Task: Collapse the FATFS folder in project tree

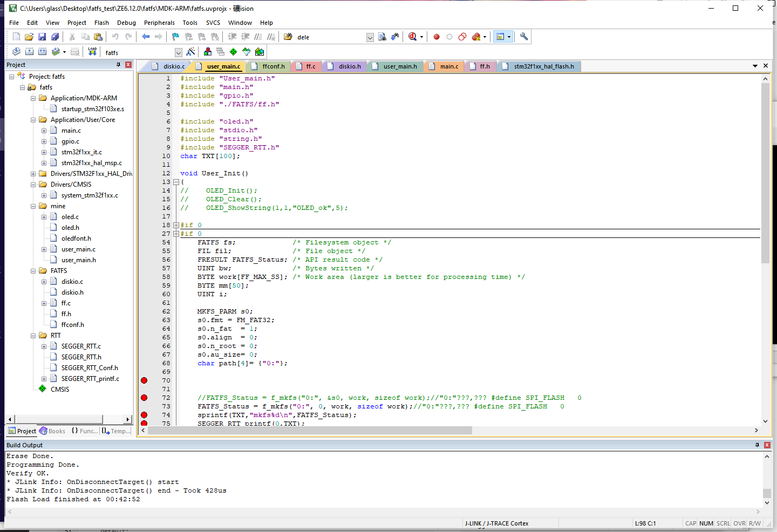Action: click(x=33, y=271)
